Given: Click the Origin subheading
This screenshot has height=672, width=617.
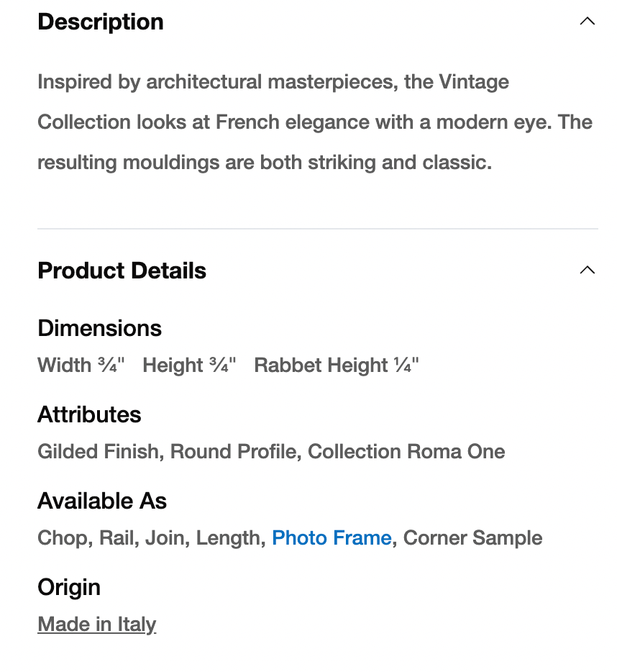Looking at the screenshot, I should (x=69, y=587).
